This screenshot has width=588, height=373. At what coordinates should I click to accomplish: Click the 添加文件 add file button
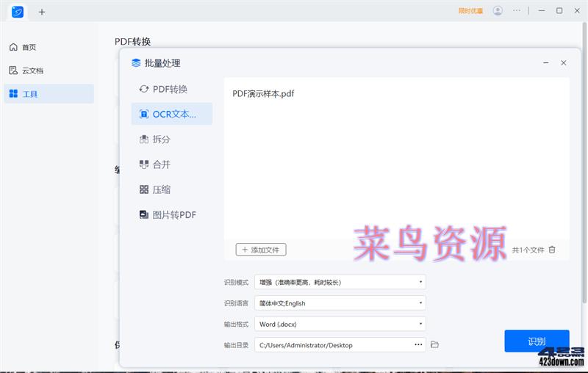261,250
